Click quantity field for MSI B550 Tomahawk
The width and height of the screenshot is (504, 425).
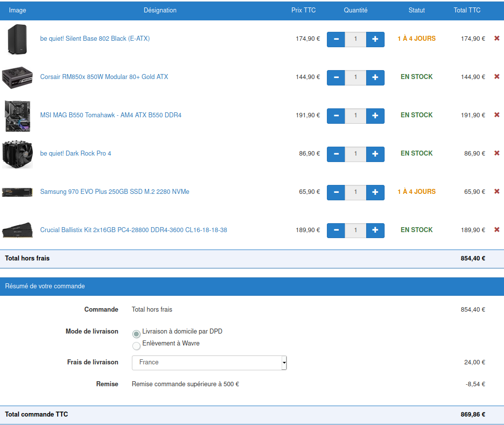(x=356, y=116)
